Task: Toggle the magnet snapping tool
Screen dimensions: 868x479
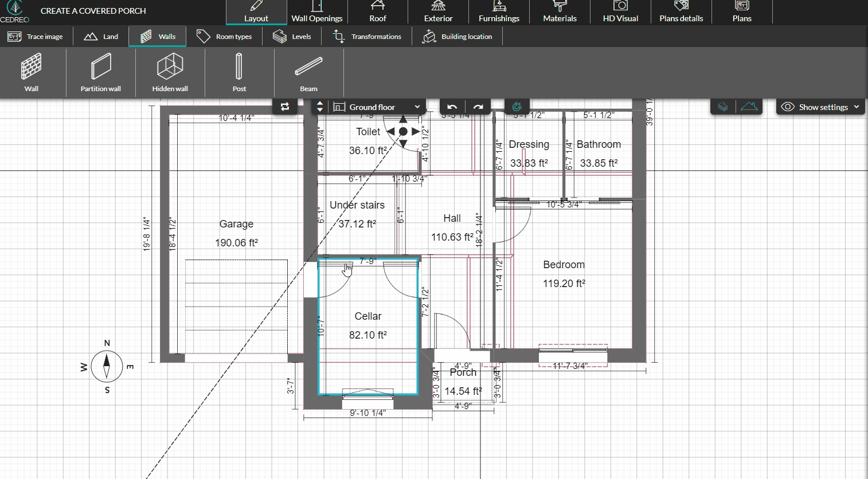Action: coord(518,107)
